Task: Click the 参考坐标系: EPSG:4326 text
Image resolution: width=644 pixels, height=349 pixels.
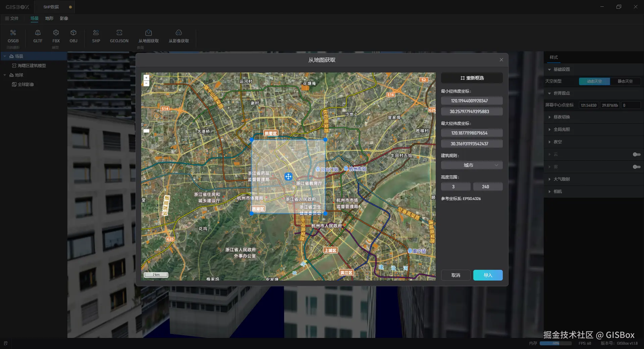Action: [461, 199]
